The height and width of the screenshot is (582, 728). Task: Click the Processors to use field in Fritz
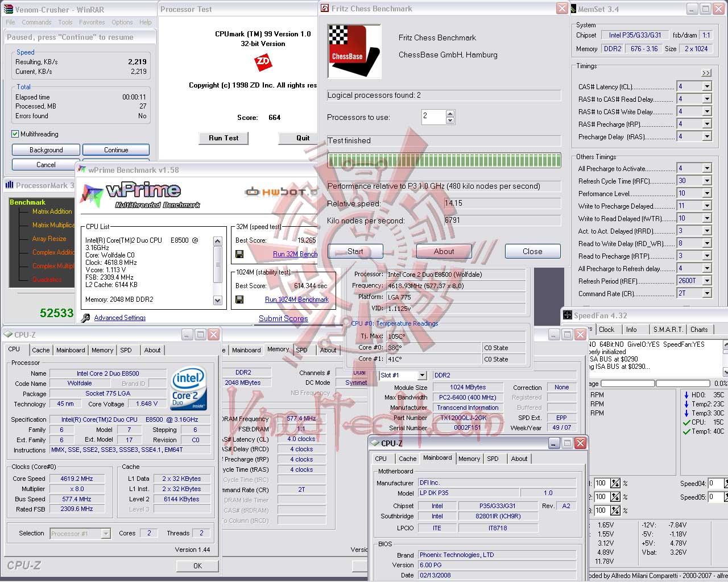tap(433, 117)
